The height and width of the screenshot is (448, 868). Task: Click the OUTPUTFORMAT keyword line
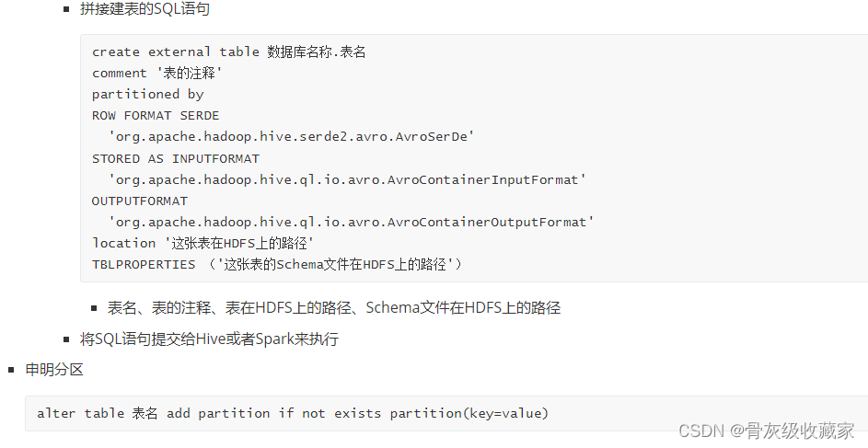coord(140,201)
